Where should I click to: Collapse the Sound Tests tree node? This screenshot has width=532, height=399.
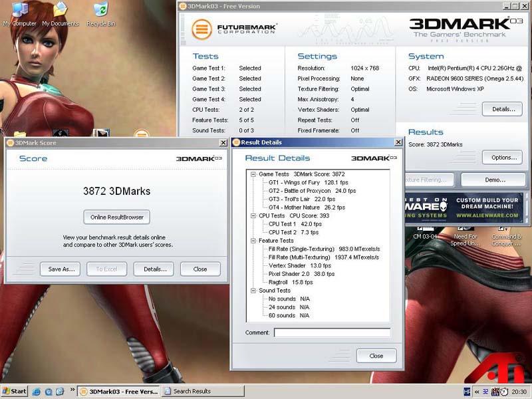[x=253, y=291]
